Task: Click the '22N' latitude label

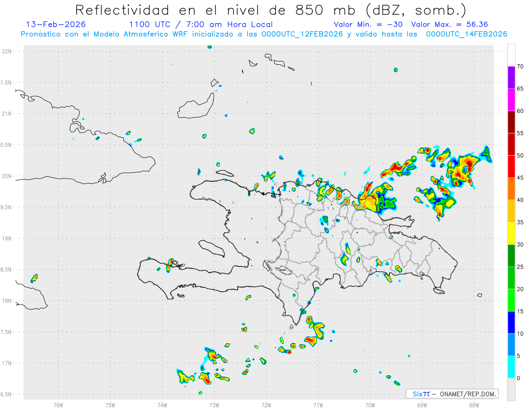Action: pos(8,51)
